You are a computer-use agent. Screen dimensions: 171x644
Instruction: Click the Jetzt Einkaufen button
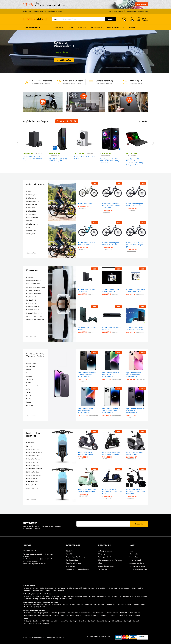(64, 60)
